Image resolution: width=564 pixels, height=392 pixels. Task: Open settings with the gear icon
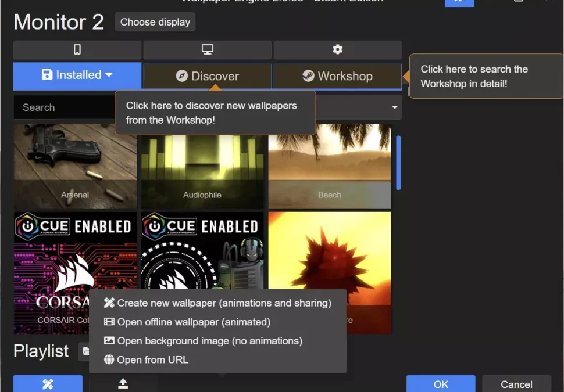pyautogui.click(x=337, y=50)
